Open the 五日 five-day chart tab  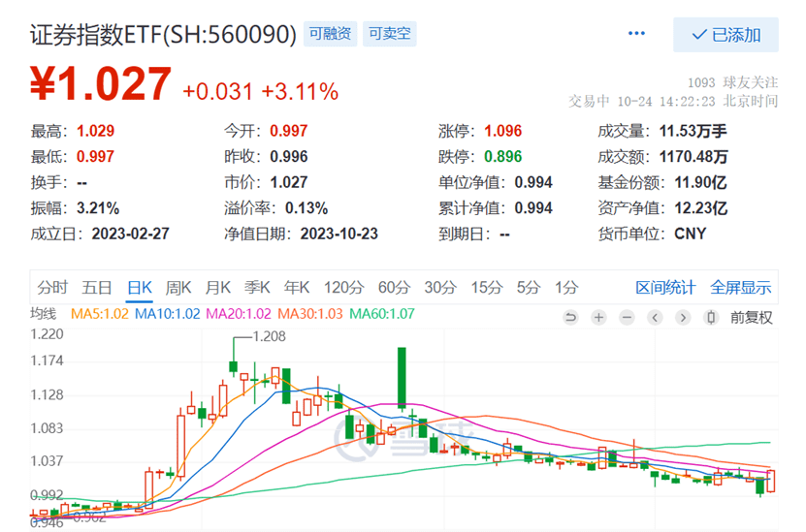97,287
